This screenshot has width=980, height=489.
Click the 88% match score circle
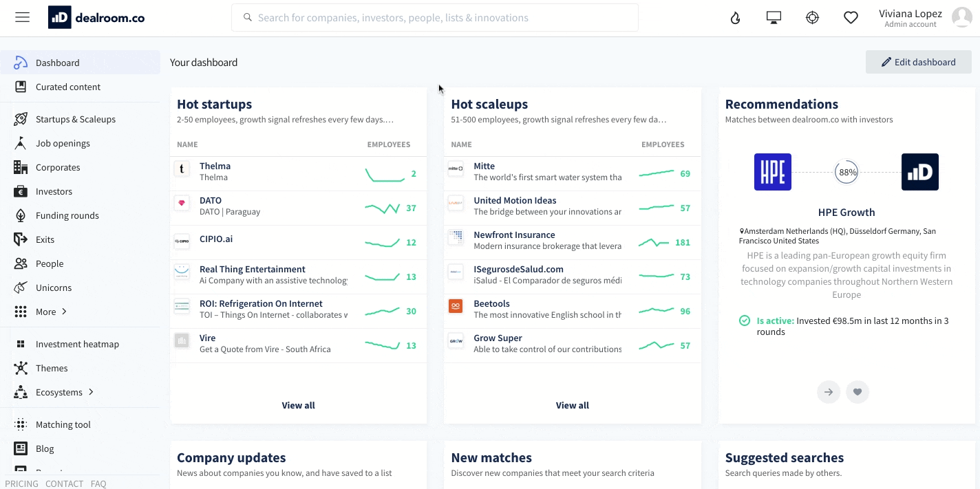[847, 172]
